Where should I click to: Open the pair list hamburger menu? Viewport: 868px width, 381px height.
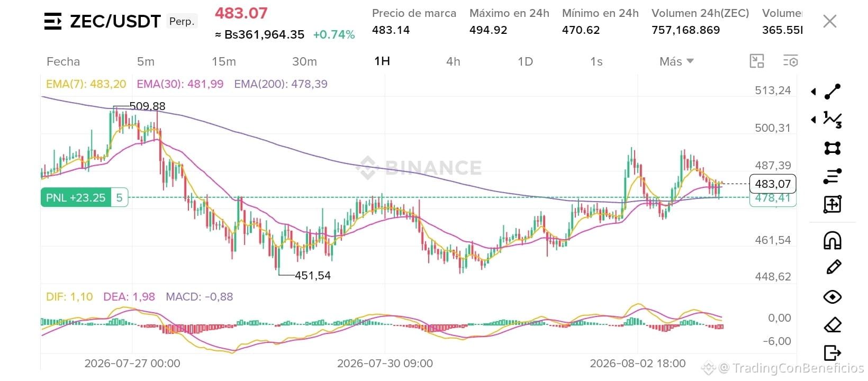coord(53,21)
